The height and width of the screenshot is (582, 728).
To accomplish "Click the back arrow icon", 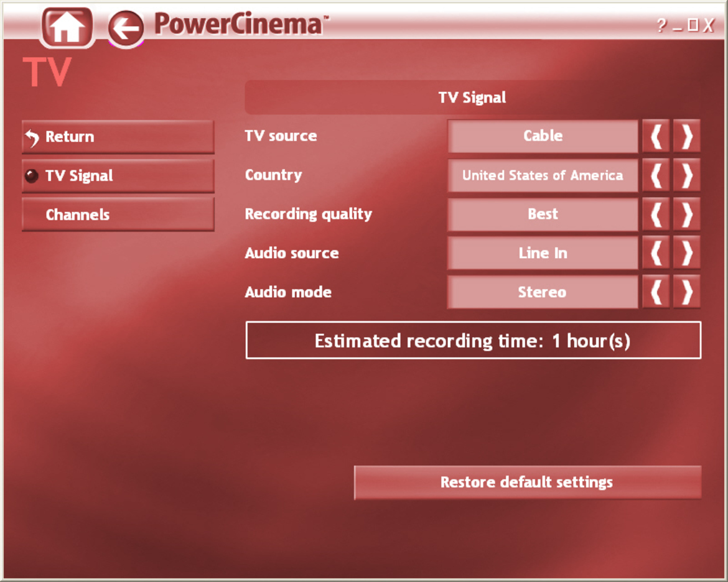I will [x=126, y=29].
